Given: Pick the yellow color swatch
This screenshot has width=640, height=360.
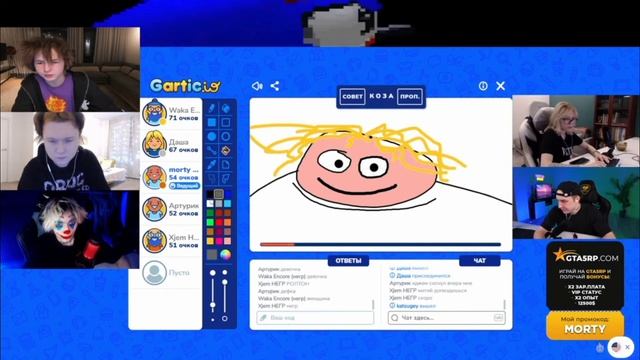Looking at the screenshot, I should click(210, 241).
